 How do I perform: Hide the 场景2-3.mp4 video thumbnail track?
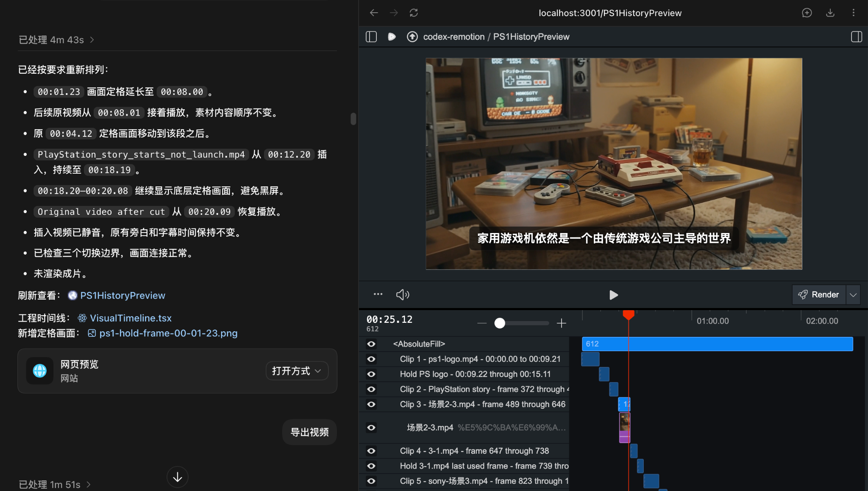[371, 427]
